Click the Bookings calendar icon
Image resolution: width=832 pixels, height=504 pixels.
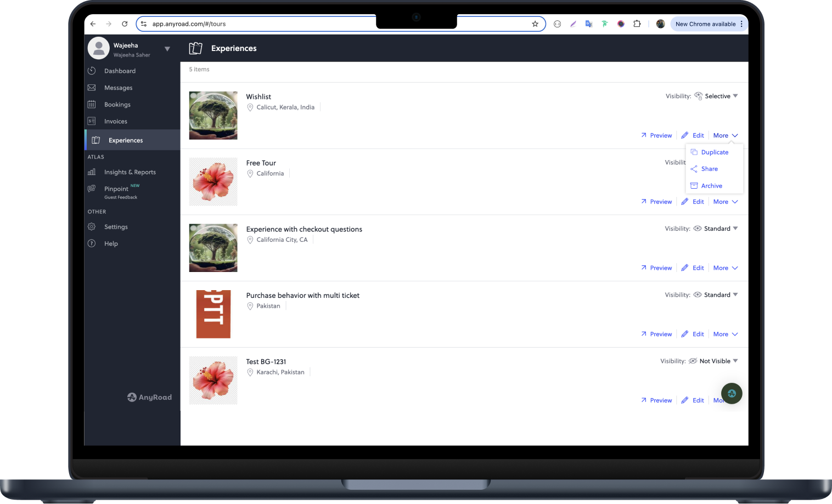pyautogui.click(x=92, y=104)
